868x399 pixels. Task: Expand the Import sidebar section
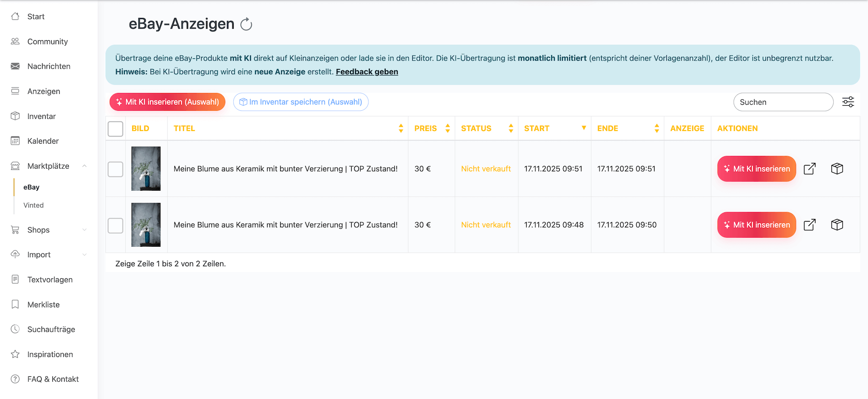[85, 255]
